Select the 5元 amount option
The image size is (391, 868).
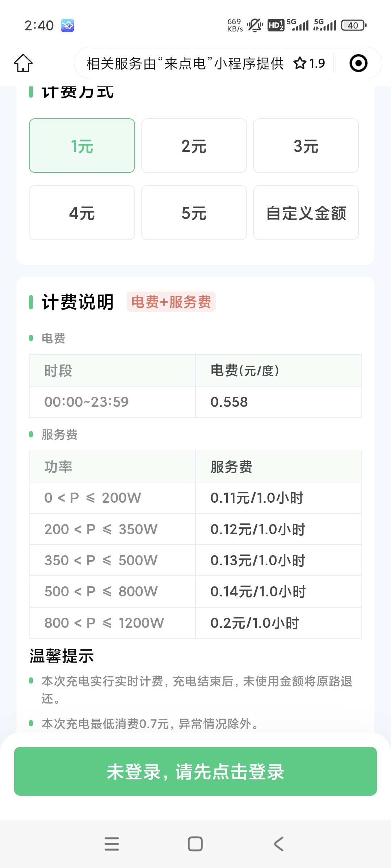tap(194, 213)
